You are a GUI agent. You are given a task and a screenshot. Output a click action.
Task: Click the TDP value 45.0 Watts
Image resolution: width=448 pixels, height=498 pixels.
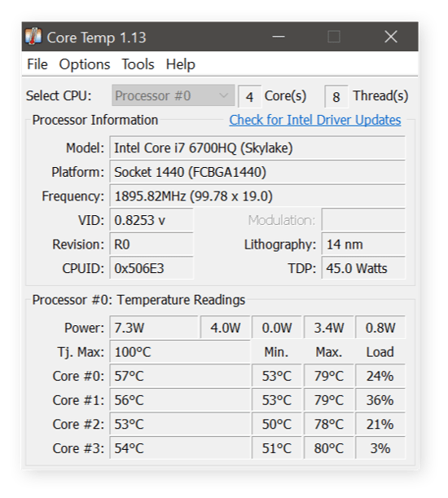point(363,268)
